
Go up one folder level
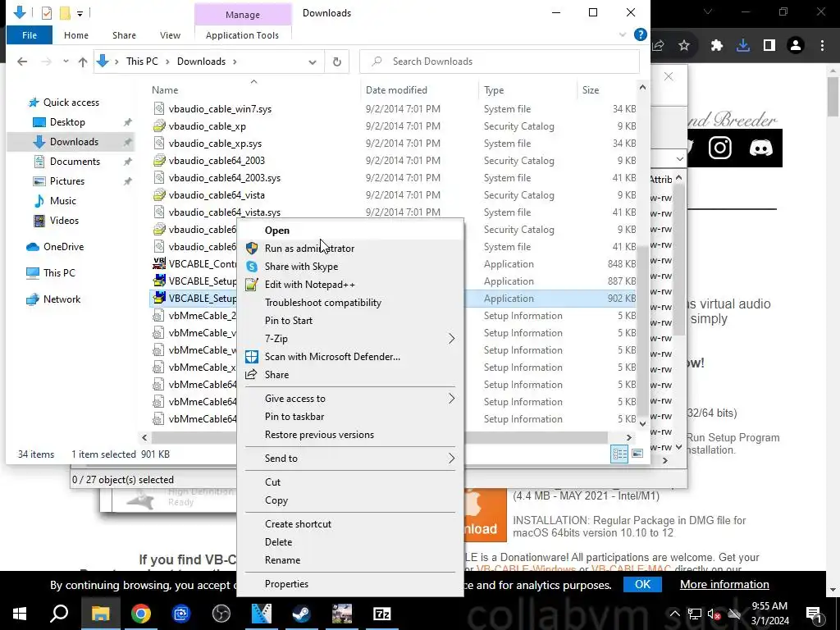83,62
